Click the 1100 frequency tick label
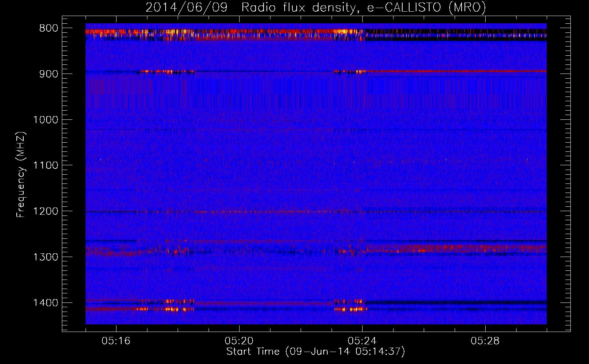 point(46,166)
